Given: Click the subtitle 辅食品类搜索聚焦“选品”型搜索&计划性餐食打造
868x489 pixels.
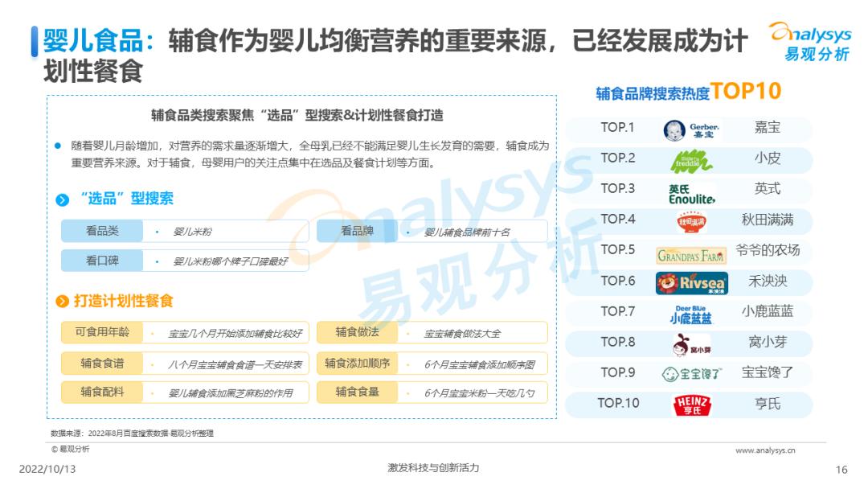Looking at the screenshot, I should (297, 115).
